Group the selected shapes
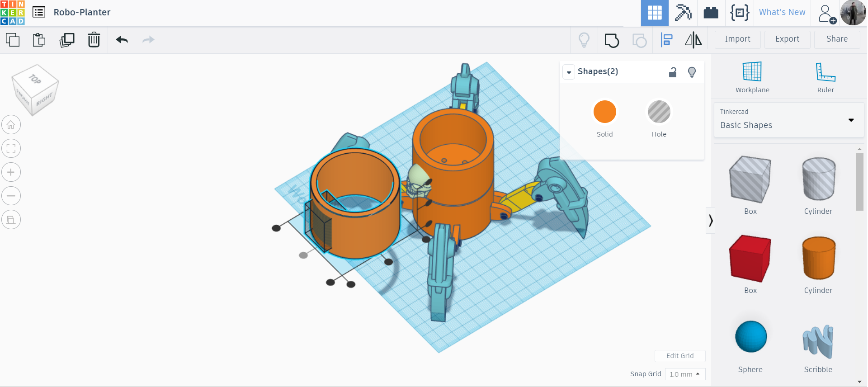The image size is (868, 387). [x=612, y=40]
